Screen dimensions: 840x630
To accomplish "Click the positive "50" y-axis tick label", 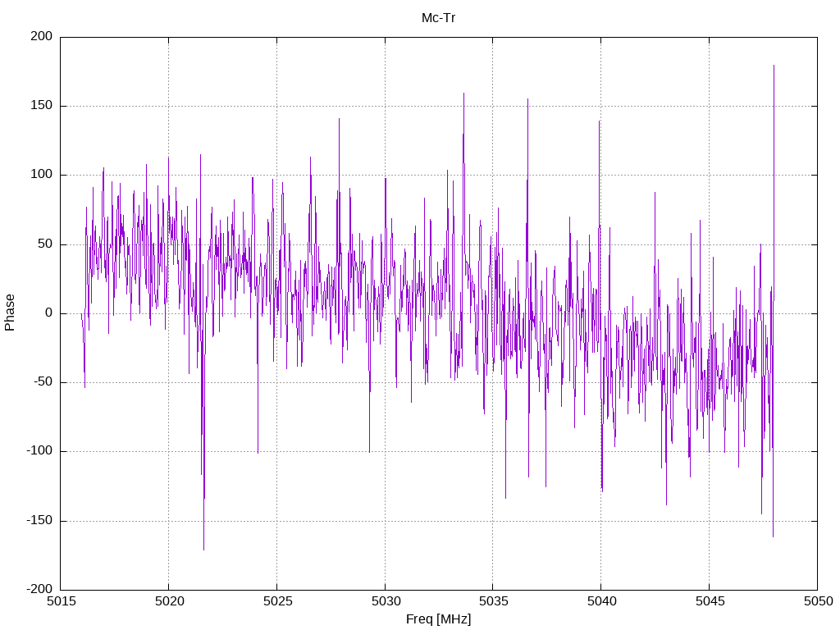I will pyautogui.click(x=46, y=244).
